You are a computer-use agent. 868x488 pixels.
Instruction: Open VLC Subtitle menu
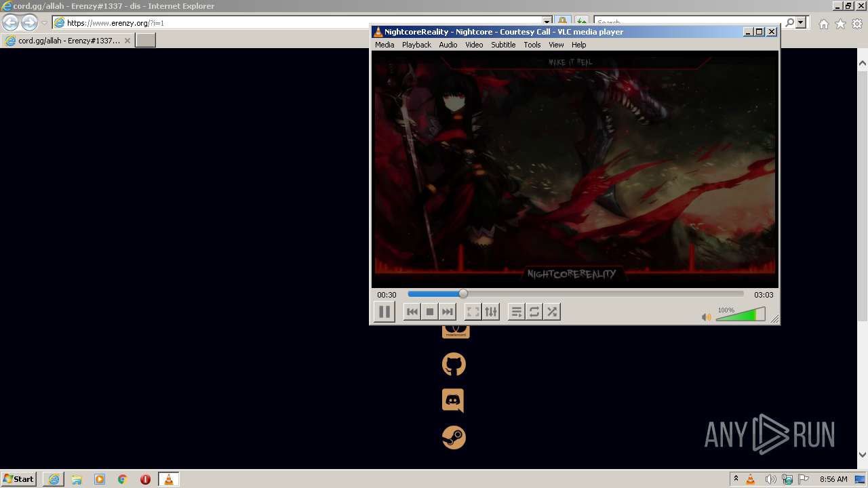tap(503, 45)
